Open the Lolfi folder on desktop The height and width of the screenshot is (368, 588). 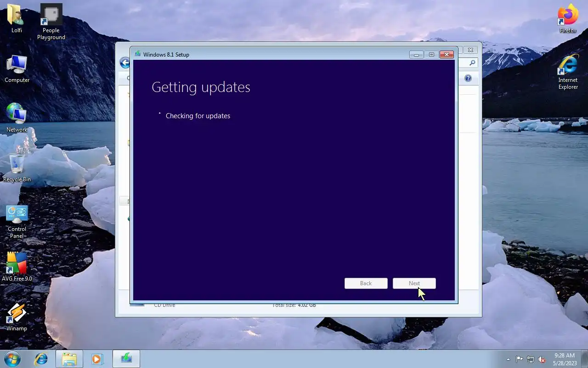pyautogui.click(x=17, y=18)
